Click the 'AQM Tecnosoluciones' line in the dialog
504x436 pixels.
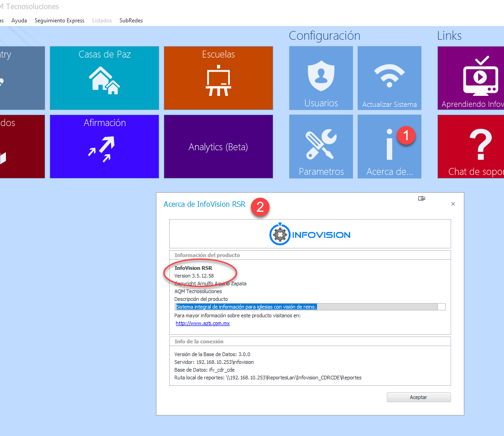pyautogui.click(x=198, y=291)
